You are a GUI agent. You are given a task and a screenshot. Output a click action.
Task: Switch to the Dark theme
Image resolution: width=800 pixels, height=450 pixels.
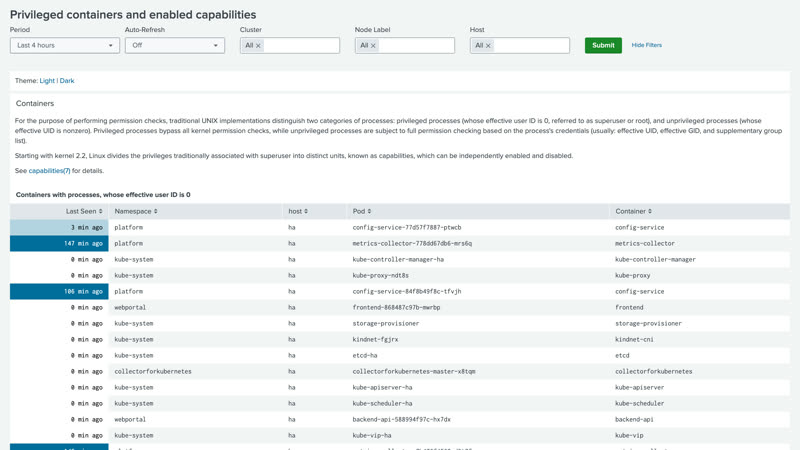coord(67,81)
